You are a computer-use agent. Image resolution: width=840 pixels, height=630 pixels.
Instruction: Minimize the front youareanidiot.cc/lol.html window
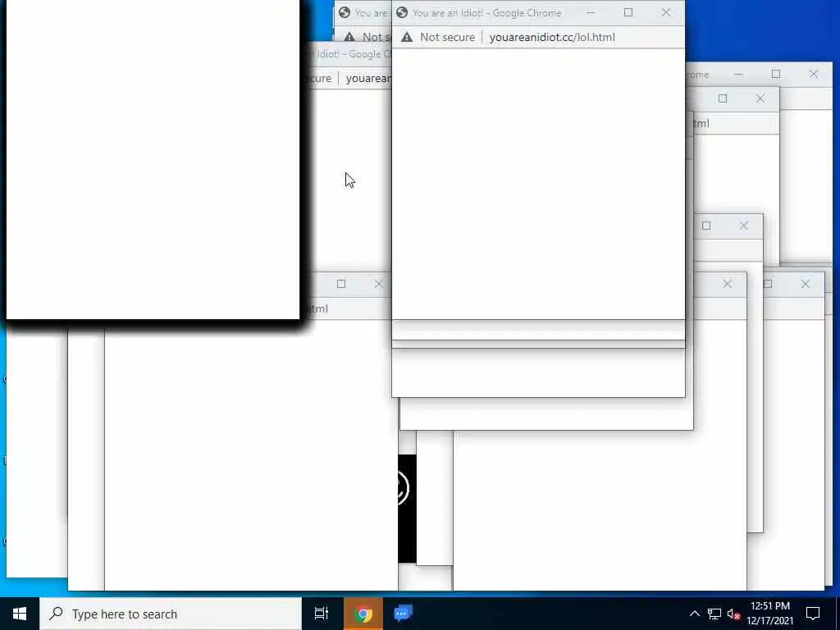pyautogui.click(x=591, y=12)
